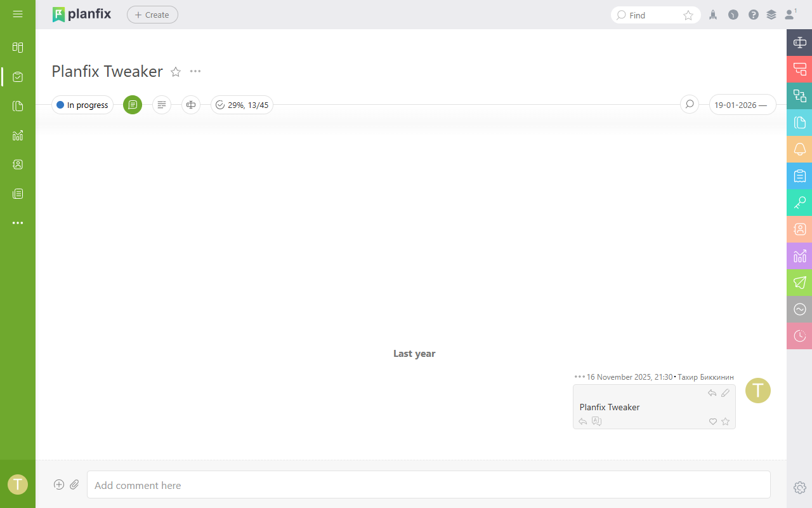Focus the Find search field
The image size is (812, 508).
(x=655, y=15)
